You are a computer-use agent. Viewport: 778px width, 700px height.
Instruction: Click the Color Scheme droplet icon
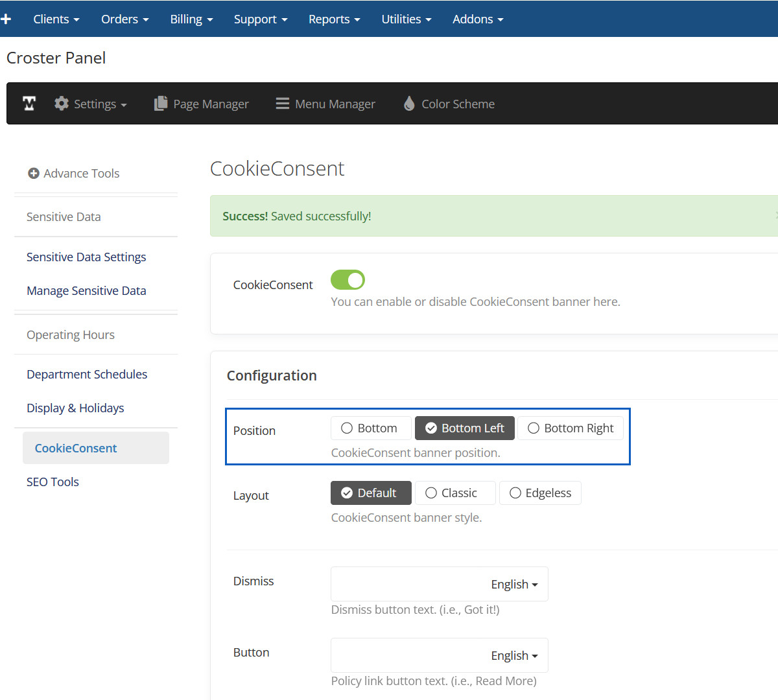[409, 104]
